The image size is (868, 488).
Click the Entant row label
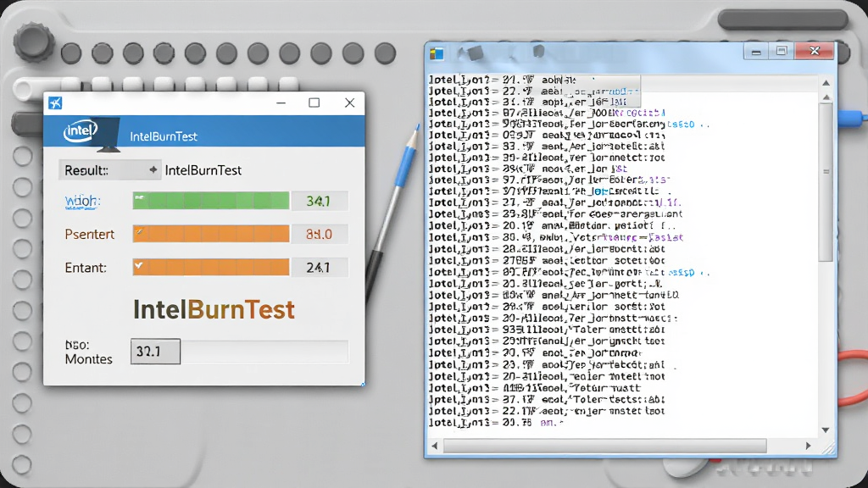click(x=86, y=268)
